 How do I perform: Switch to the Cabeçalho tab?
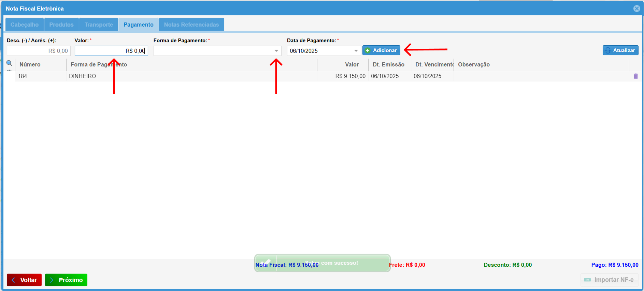(x=25, y=25)
